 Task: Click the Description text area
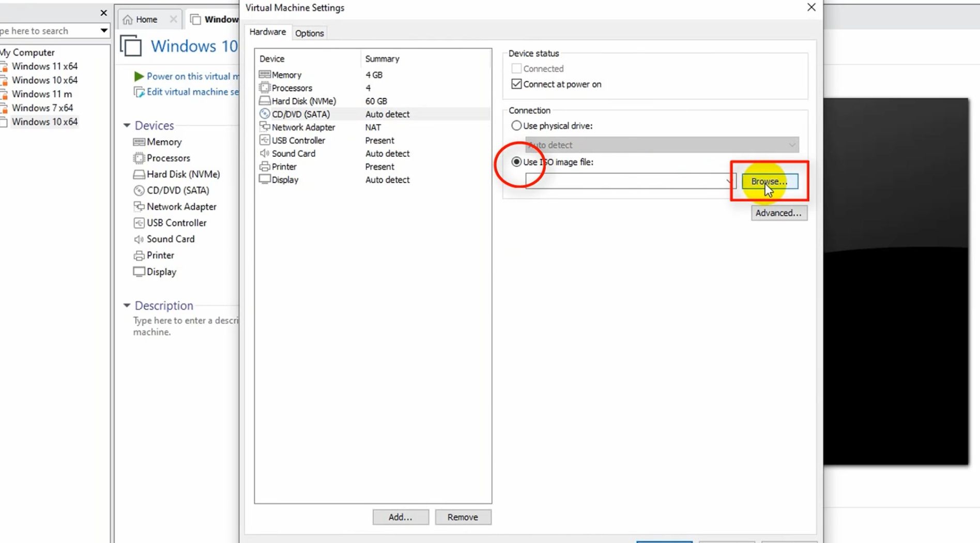coord(185,326)
